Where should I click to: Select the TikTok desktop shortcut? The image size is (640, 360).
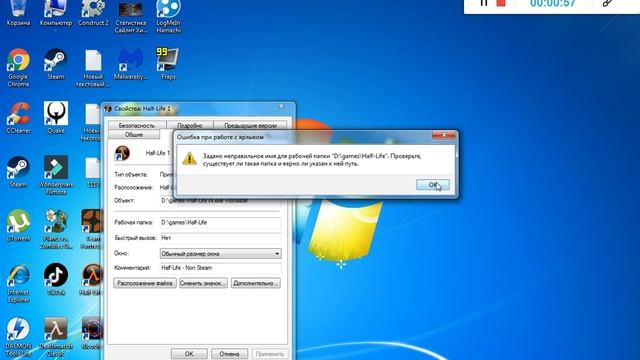click(56, 280)
